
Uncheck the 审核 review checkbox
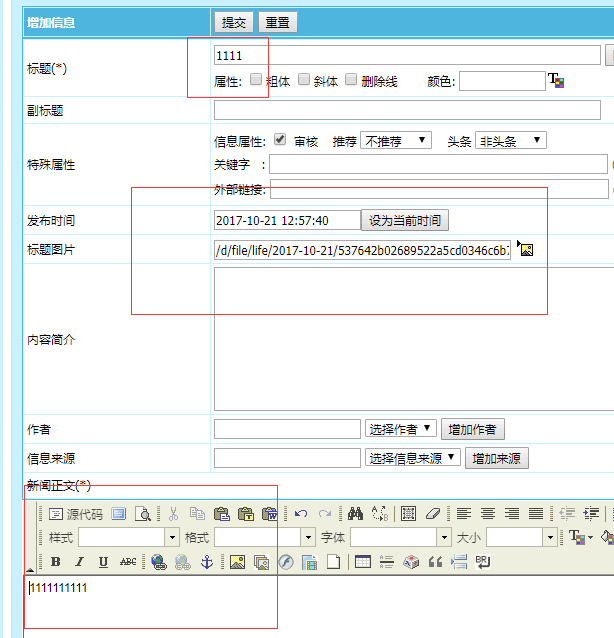(x=280, y=140)
